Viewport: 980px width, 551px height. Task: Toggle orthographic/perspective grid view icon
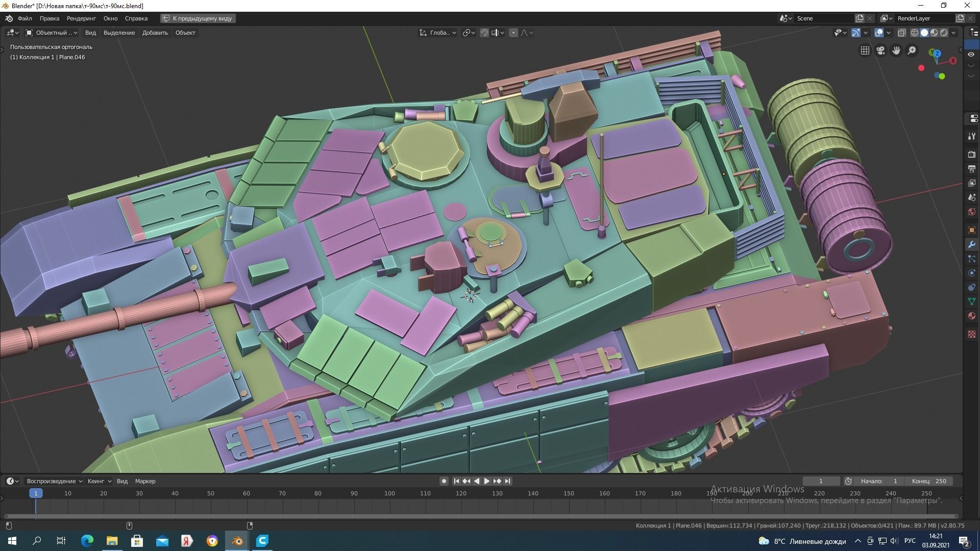[865, 51]
